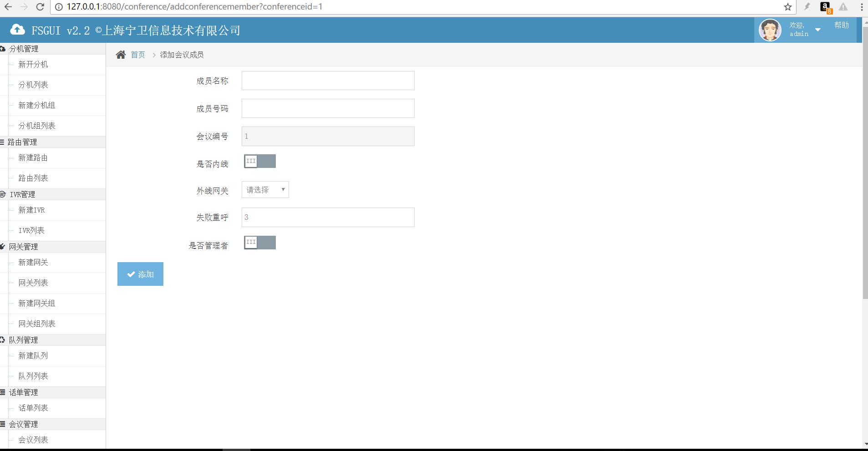The width and height of the screenshot is (868, 451).
Task: Click the home icon in breadcrumb
Action: 121,55
